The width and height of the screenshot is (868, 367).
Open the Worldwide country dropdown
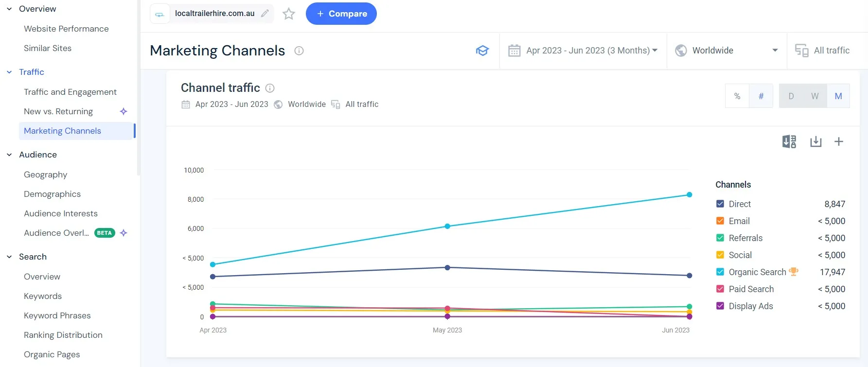click(726, 51)
